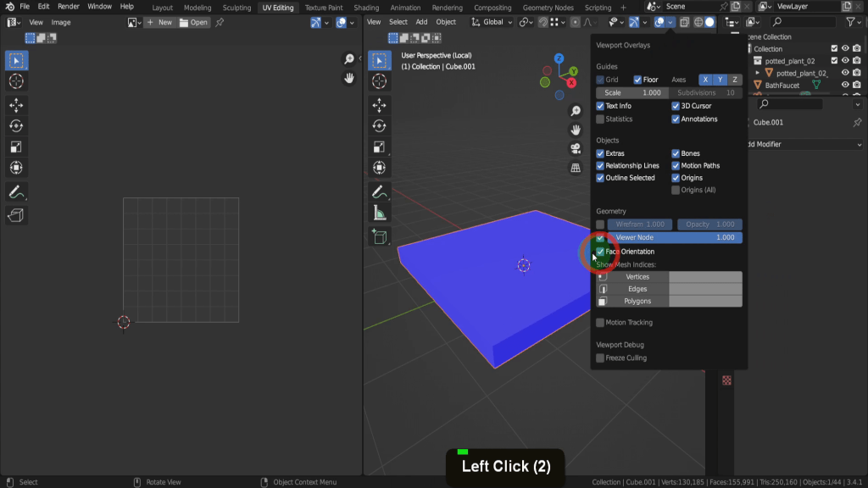Toggle perspective/orthographic grid icon
The height and width of the screenshot is (488, 868).
pos(576,168)
